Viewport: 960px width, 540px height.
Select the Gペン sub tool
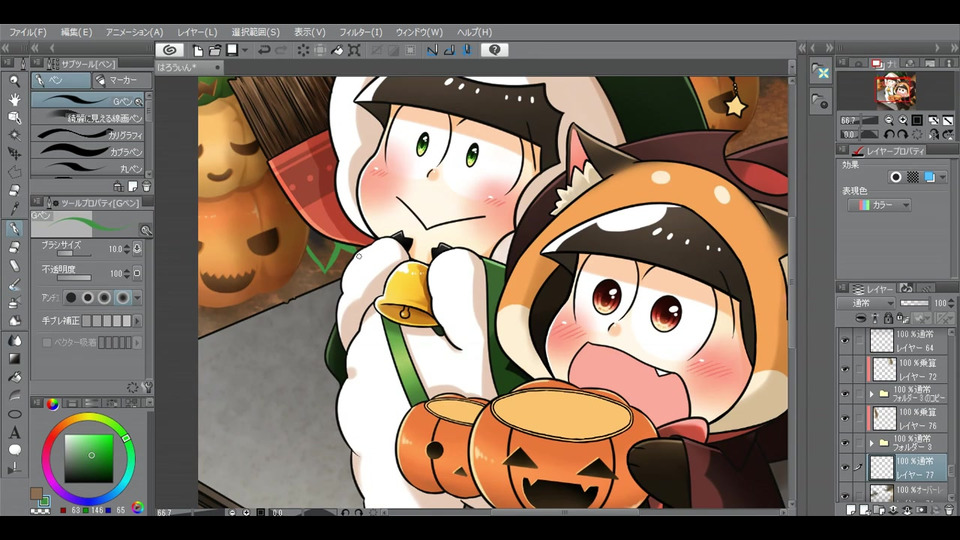coord(87,100)
